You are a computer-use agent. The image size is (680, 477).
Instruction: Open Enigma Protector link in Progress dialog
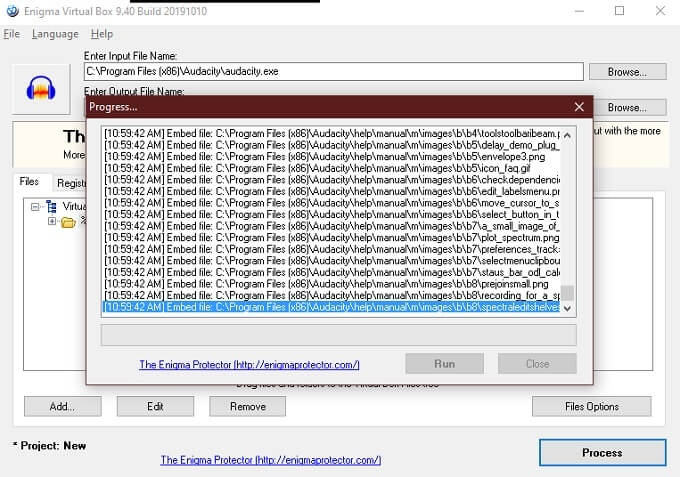point(249,364)
